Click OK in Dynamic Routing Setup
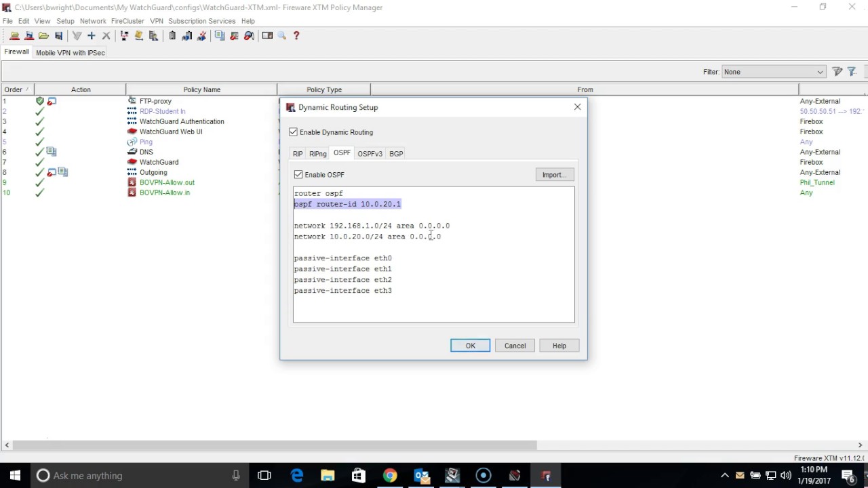 tap(470, 346)
